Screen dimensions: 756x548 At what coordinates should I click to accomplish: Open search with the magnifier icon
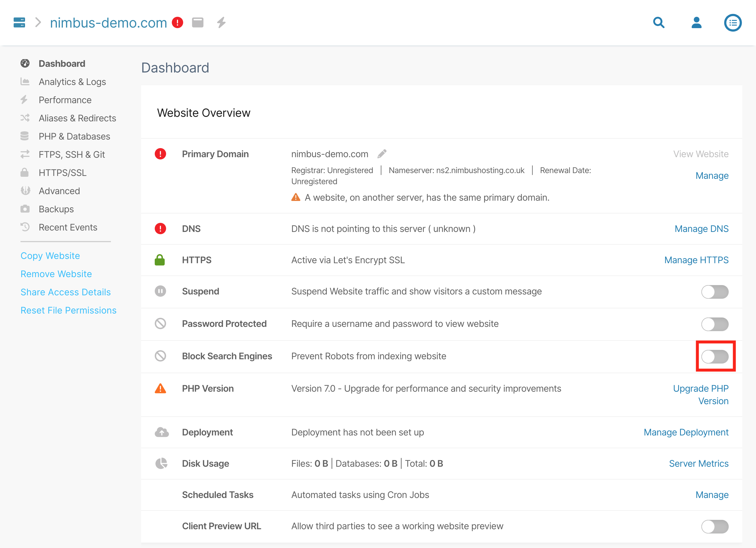click(659, 23)
